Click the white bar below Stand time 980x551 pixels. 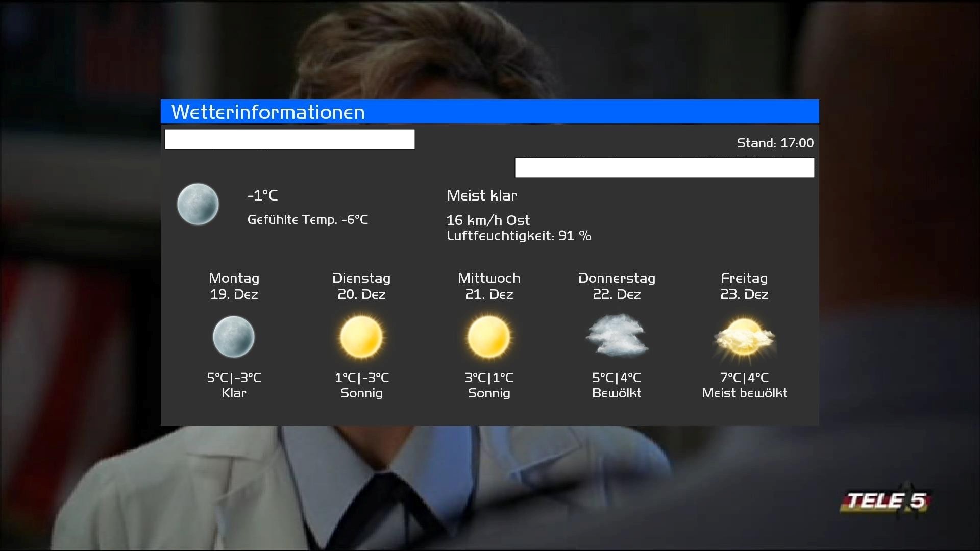pyautogui.click(x=664, y=167)
